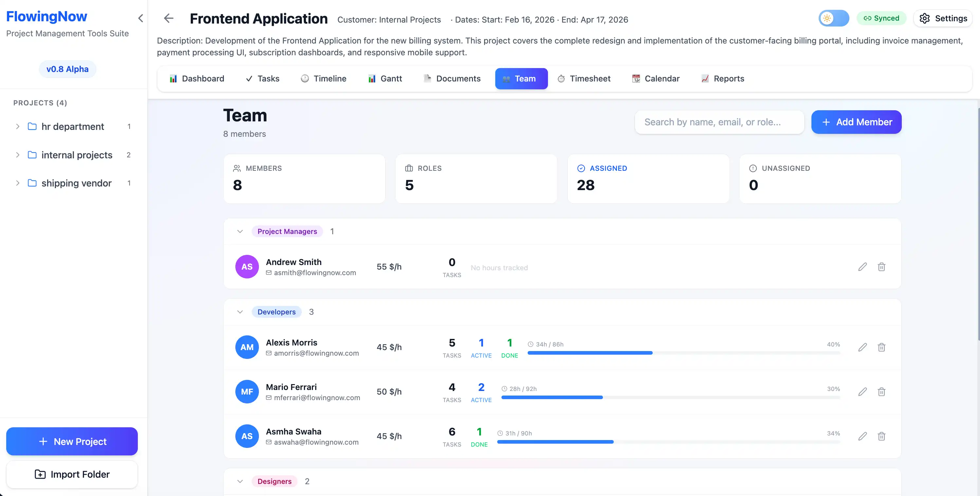Open the Dashboard tab icon
The height and width of the screenshot is (496, 980).
pyautogui.click(x=174, y=78)
